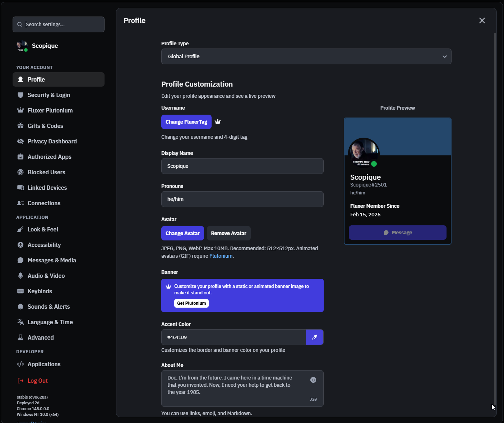
Task: Open the emoji picker in About Me
Action: pyautogui.click(x=313, y=380)
